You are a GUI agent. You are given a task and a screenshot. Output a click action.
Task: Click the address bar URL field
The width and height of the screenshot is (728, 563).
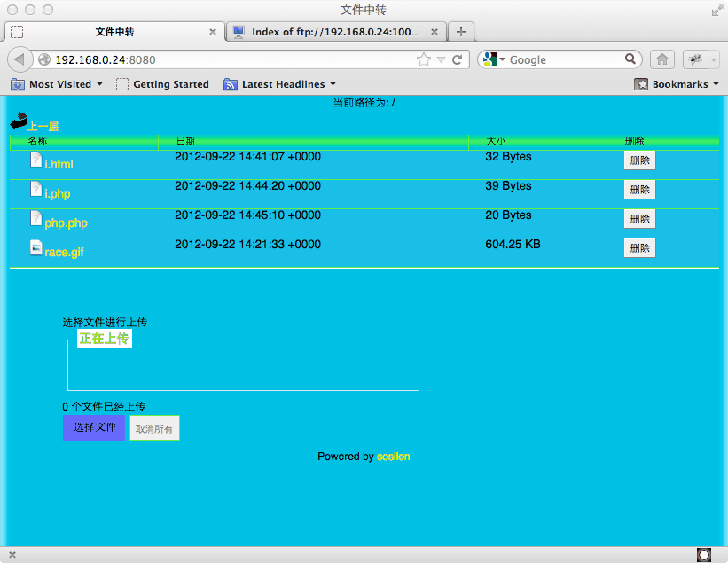coord(231,59)
